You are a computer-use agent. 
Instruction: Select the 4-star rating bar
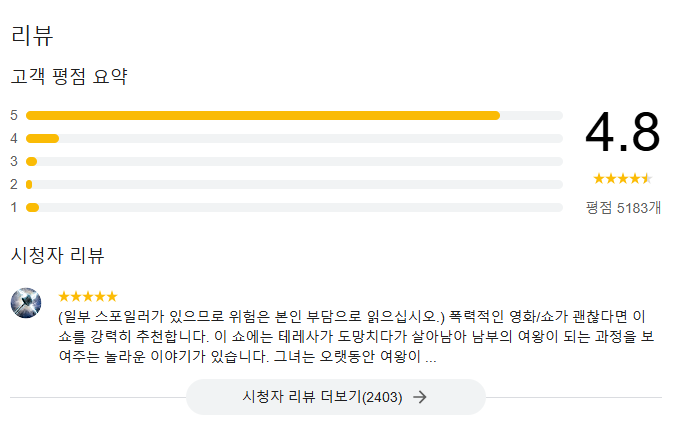[x=294, y=138]
